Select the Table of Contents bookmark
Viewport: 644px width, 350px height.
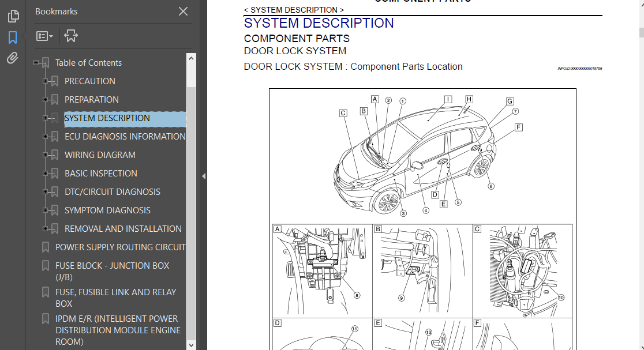89,63
